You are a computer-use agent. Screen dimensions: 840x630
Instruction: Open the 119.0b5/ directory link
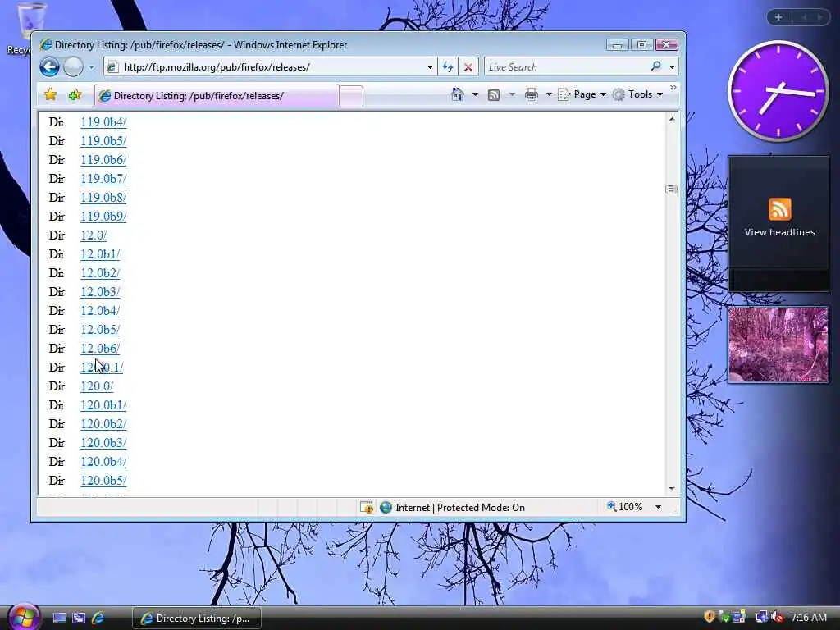coord(103,141)
